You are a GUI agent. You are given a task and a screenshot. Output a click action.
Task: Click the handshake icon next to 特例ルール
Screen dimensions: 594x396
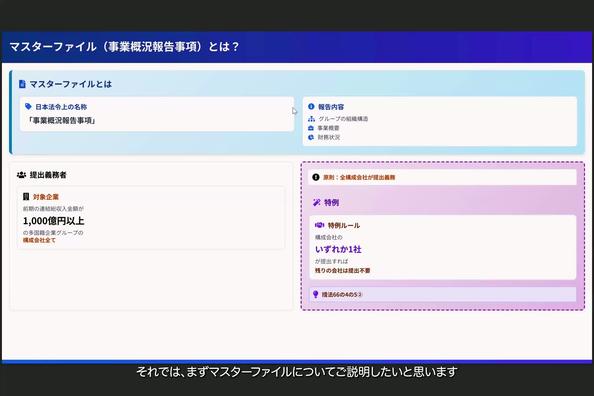[319, 225]
